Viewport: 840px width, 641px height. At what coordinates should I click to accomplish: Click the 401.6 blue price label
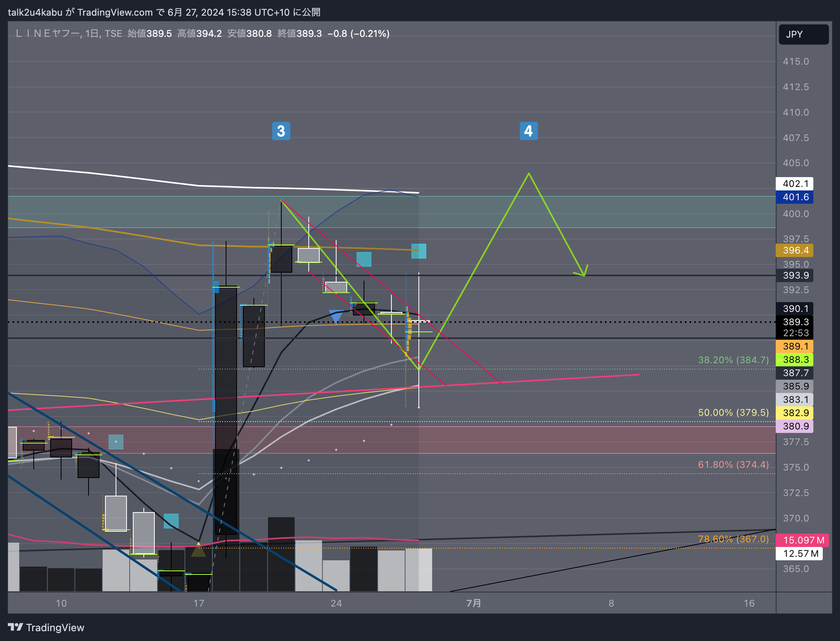coord(795,197)
